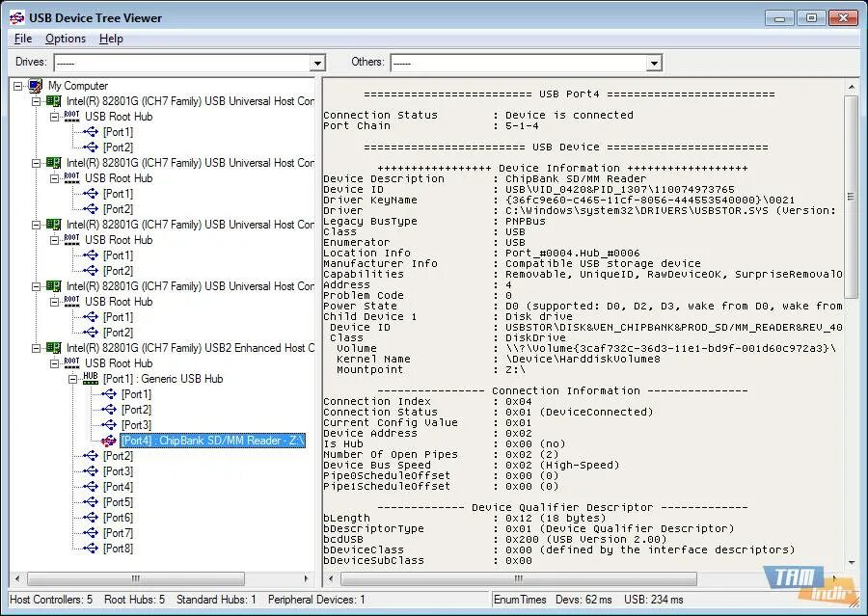Click the details pane vertical scrollbar thumb
Screen dimensions: 868x616
click(x=851, y=197)
